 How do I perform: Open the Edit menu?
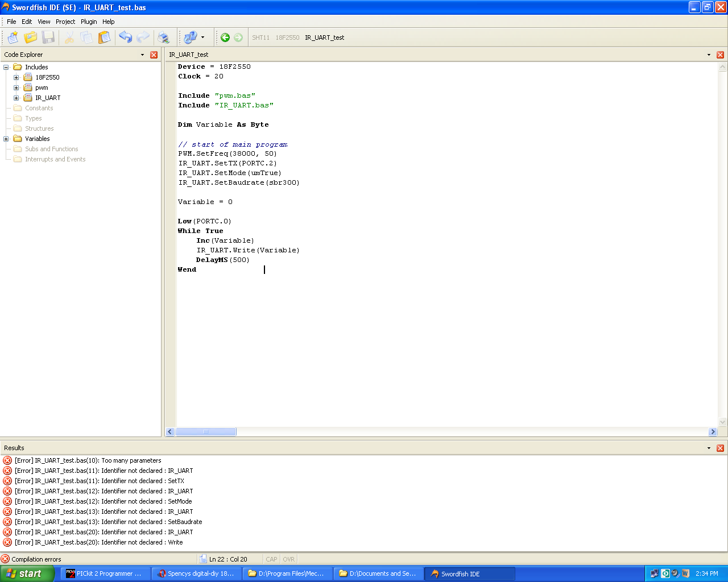27,22
